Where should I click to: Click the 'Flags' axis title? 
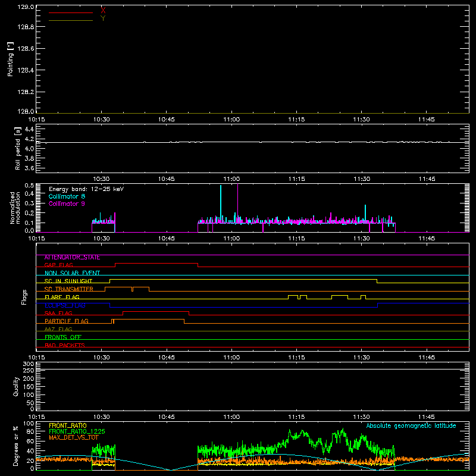coord(24,297)
